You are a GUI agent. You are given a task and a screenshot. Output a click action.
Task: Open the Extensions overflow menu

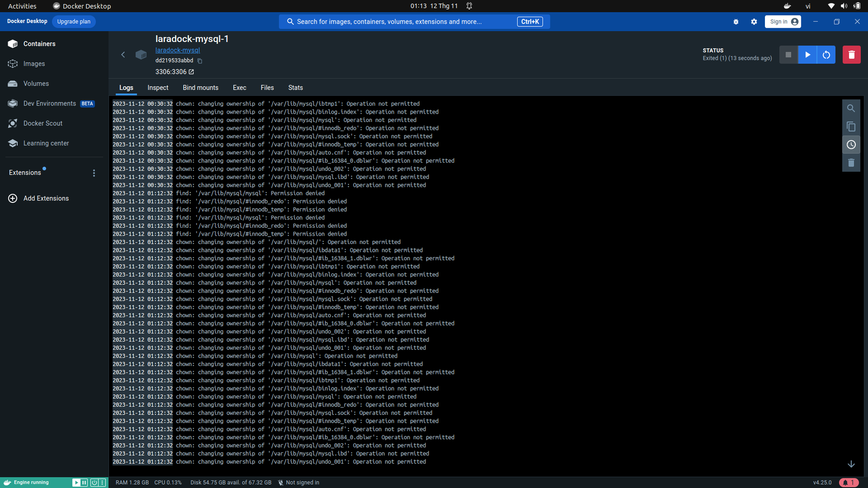pos(94,172)
